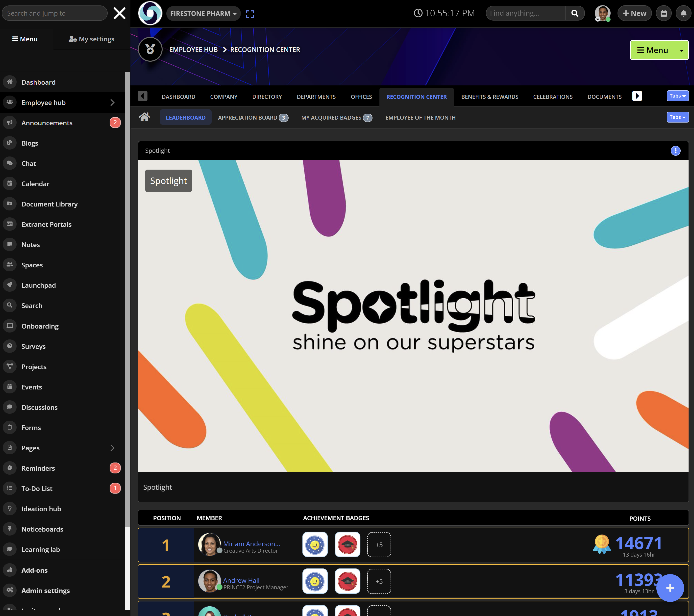Open Spotlight widget options (three dots)
This screenshot has height=616, width=694.
[x=675, y=151]
